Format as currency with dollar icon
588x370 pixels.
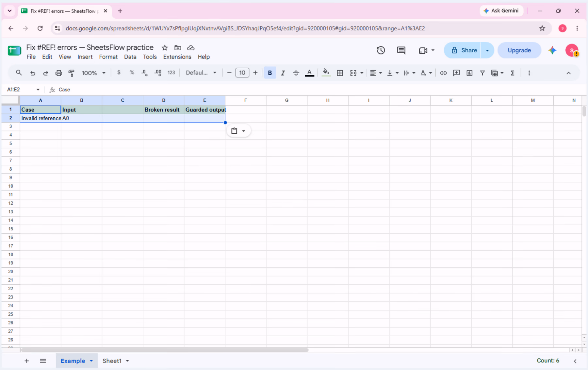pyautogui.click(x=119, y=73)
